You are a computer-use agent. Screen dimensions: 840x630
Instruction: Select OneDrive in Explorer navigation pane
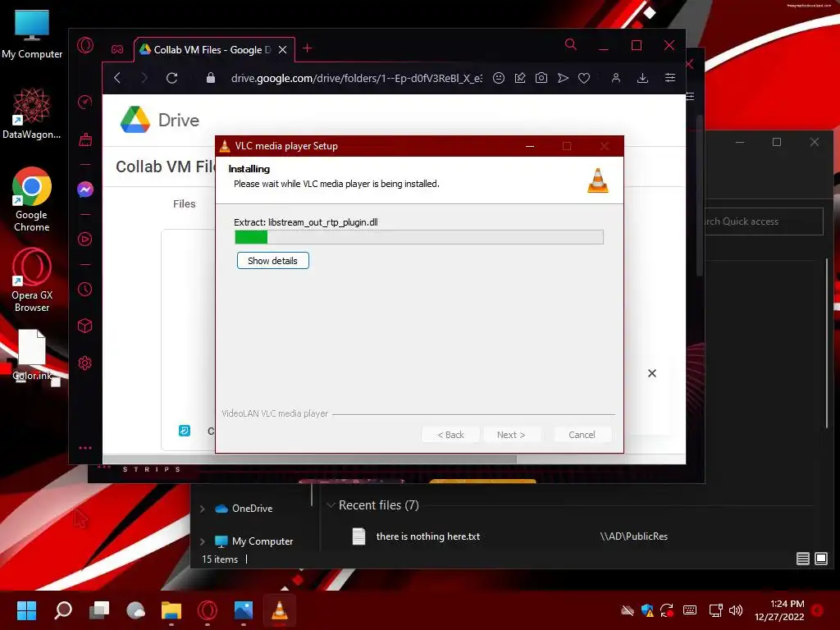pos(253,509)
